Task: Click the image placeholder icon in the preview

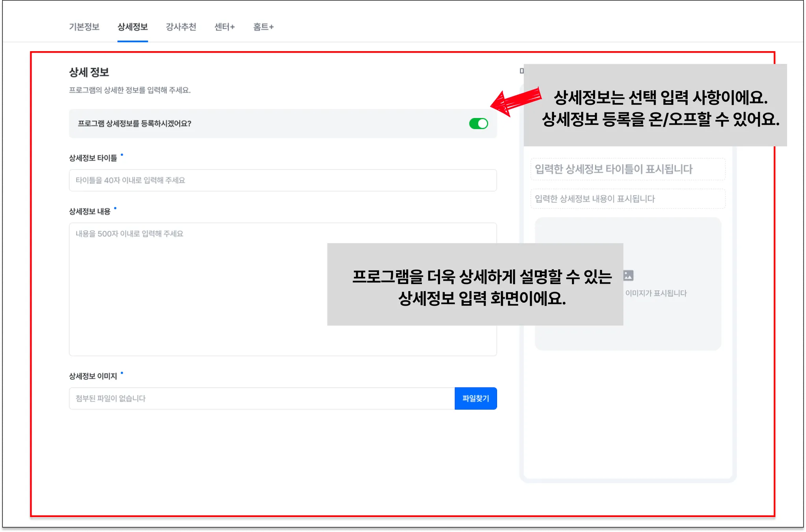Action: pos(629,275)
